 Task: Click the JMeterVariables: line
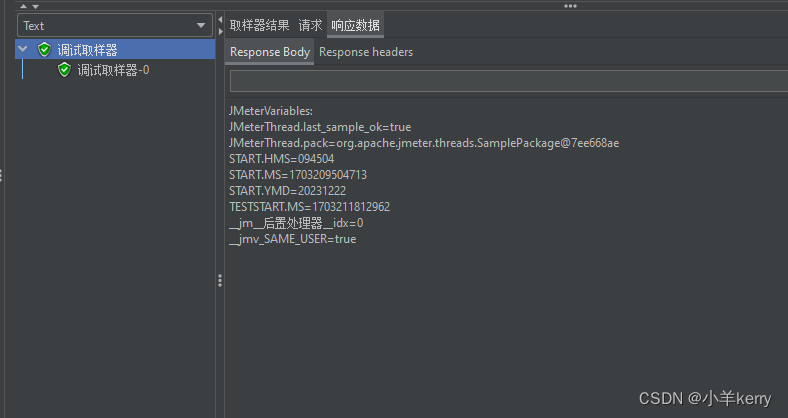[271, 111]
